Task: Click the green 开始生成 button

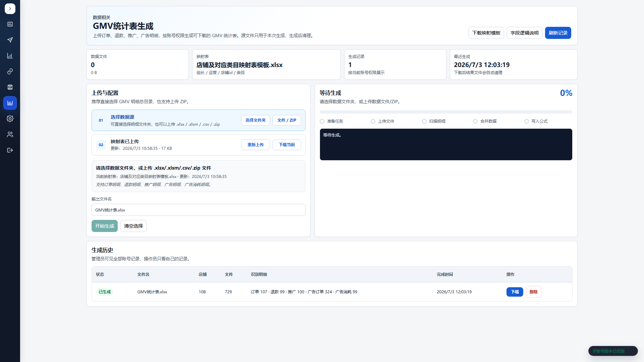Action: [x=104, y=226]
